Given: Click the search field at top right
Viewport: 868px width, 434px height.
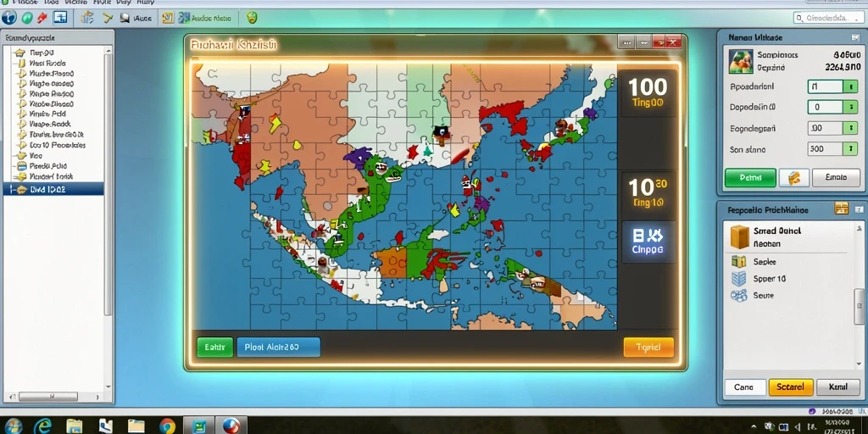Looking at the screenshot, I should coord(829,19).
